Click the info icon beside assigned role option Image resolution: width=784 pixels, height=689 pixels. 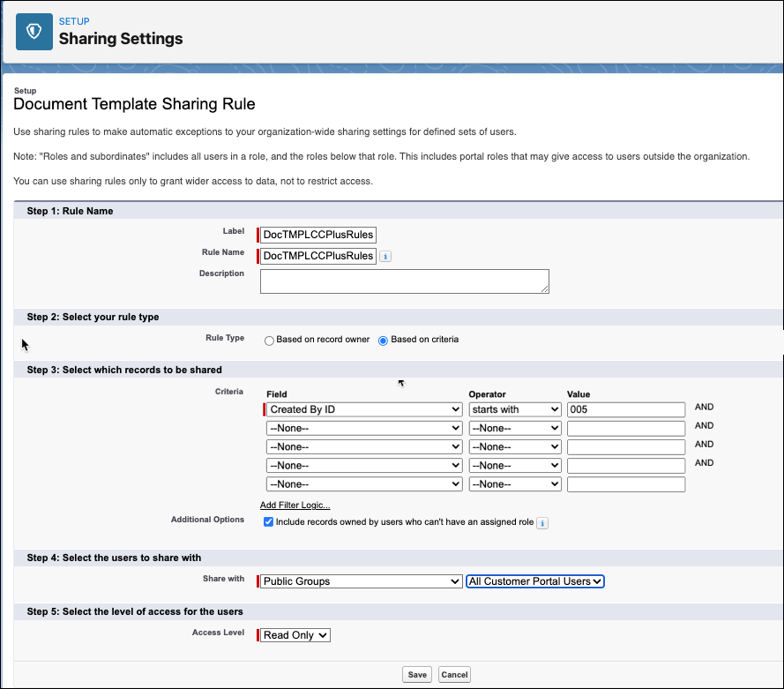542,523
